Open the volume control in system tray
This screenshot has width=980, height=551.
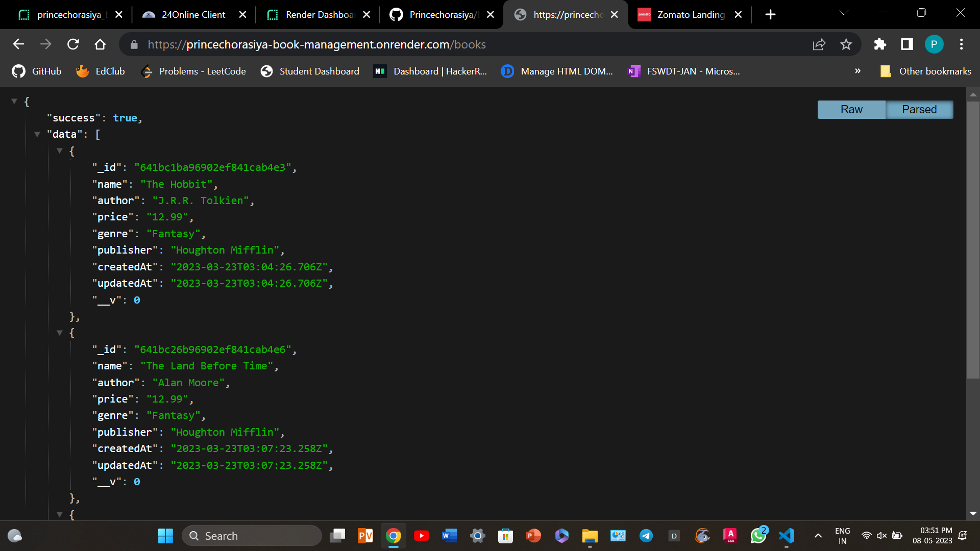(x=881, y=536)
